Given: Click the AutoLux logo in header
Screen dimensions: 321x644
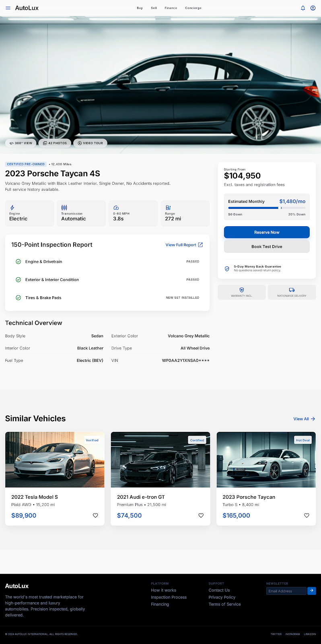Looking at the screenshot, I should click(x=27, y=8).
